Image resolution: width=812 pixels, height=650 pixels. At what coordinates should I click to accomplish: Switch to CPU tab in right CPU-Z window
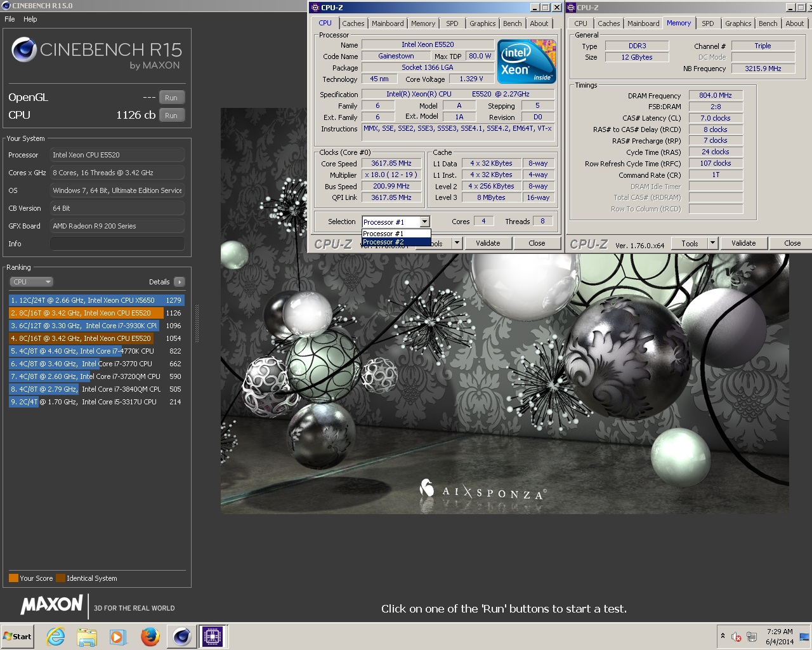pyautogui.click(x=581, y=23)
